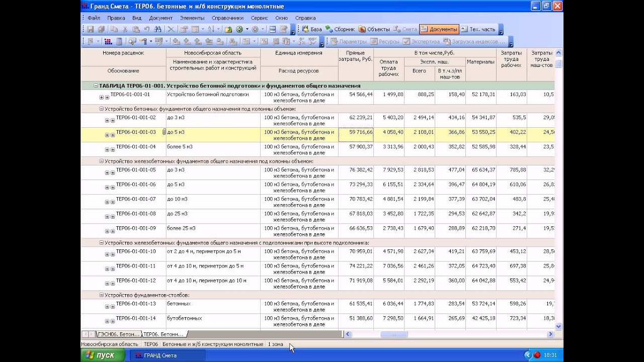Open the Файл menu

click(x=94, y=18)
